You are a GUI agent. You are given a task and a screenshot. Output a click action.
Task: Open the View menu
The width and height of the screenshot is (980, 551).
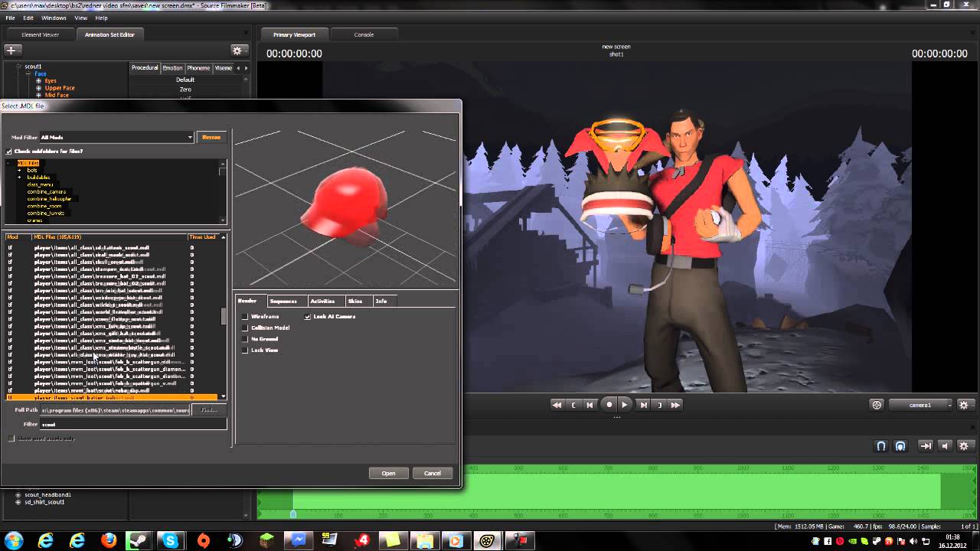pyautogui.click(x=80, y=18)
